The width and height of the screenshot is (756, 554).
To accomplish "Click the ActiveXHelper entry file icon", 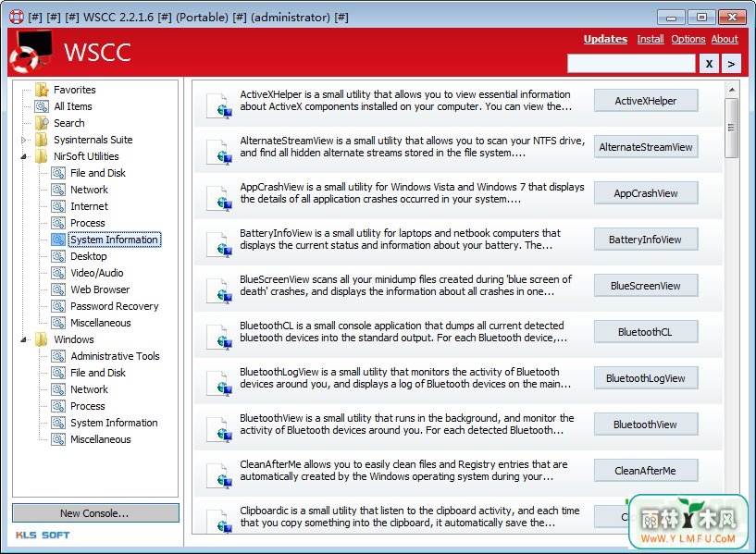I will pos(219,105).
